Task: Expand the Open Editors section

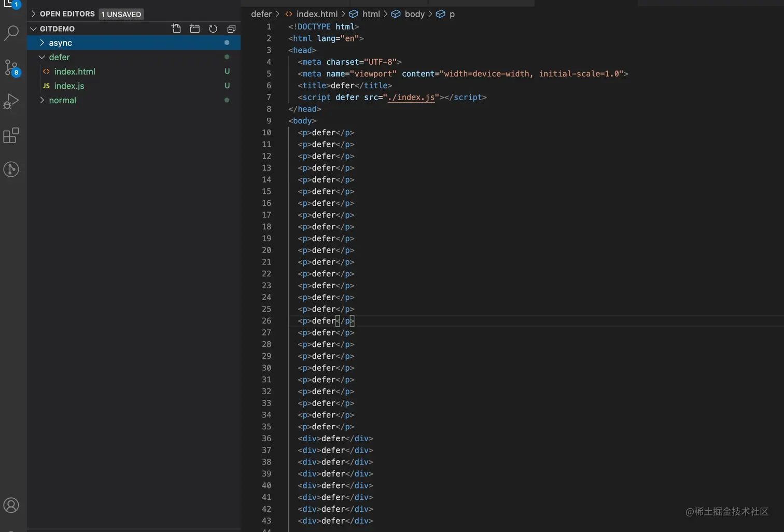Action: [x=67, y=14]
